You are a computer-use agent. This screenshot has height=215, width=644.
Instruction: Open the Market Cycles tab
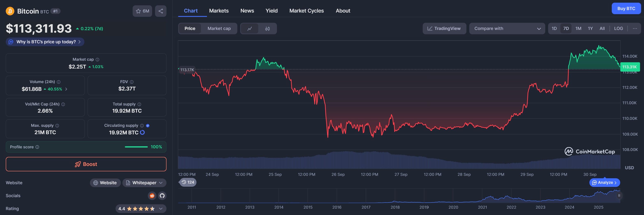click(306, 11)
